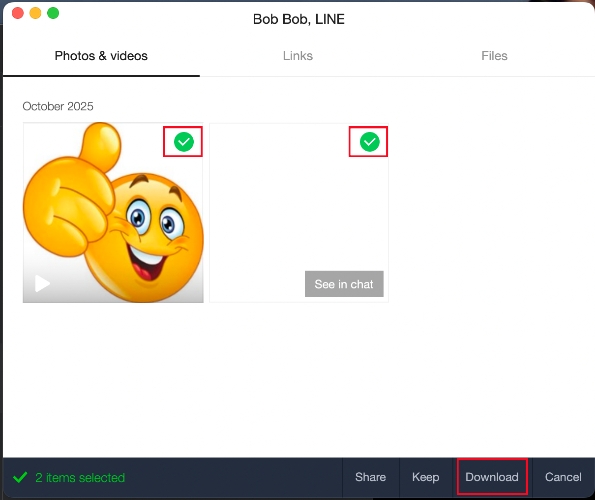The image size is (595, 500).
Task: Open the thumbs-up emoji video thumbnail
Action: (x=113, y=212)
